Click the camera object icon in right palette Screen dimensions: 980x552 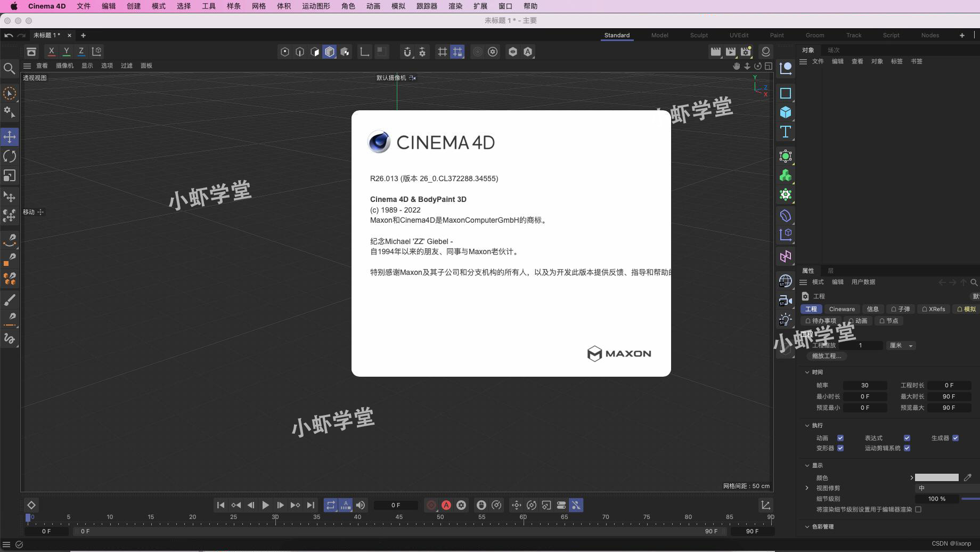[786, 300]
